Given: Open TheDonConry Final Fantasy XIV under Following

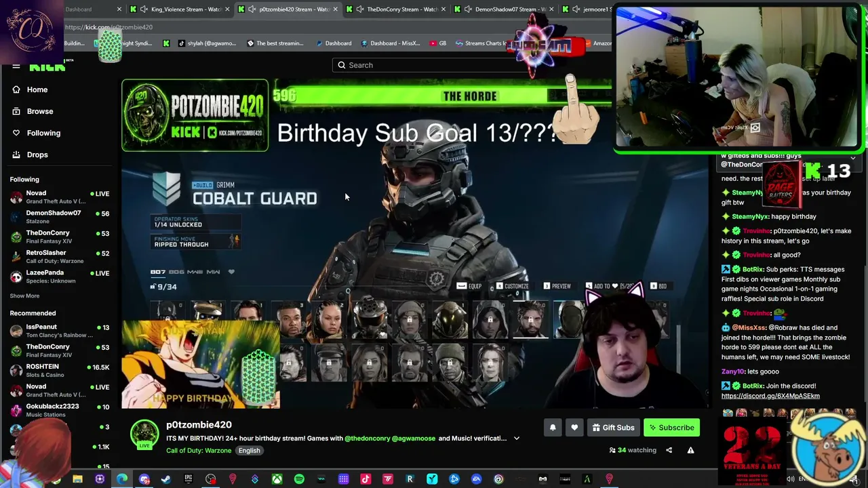Looking at the screenshot, I should (59, 237).
